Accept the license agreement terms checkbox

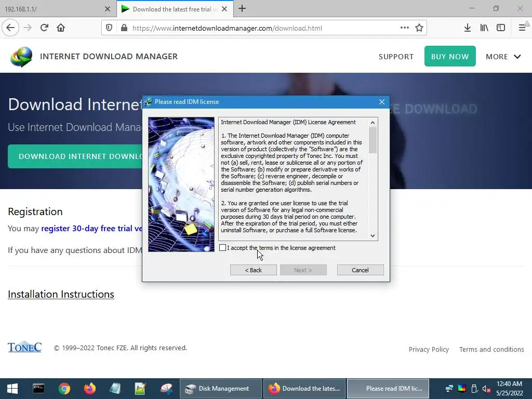(x=222, y=248)
